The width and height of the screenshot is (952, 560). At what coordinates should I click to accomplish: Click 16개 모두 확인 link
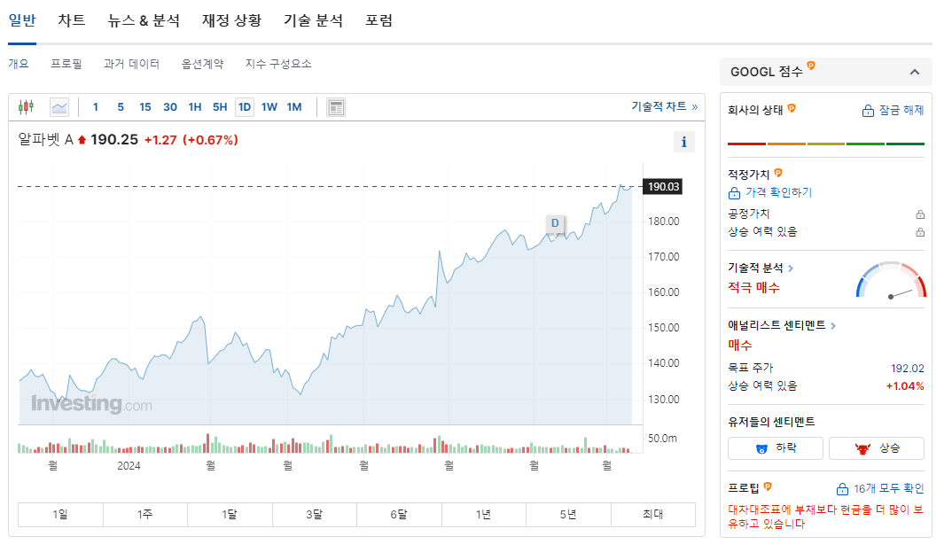pyautogui.click(x=880, y=488)
